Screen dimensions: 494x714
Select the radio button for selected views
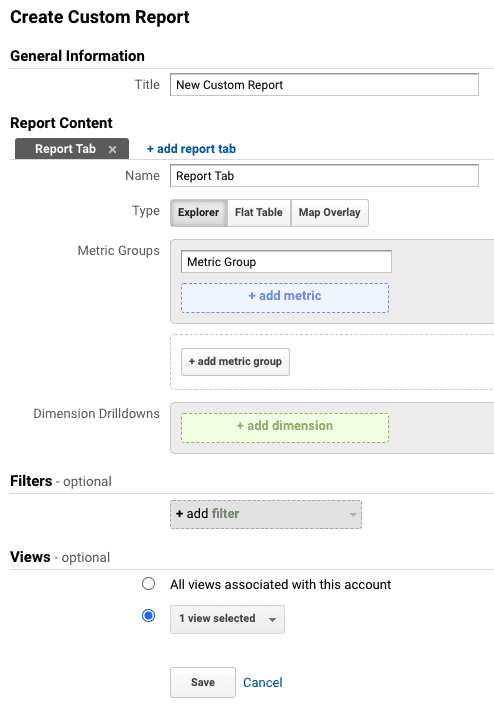(148, 616)
